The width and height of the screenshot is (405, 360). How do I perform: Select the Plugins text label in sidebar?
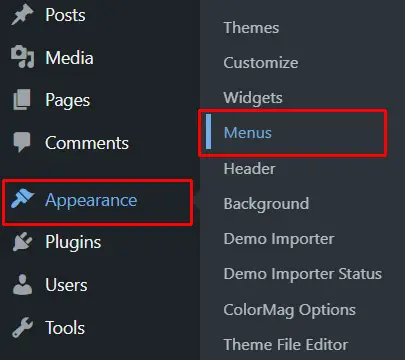point(73,242)
